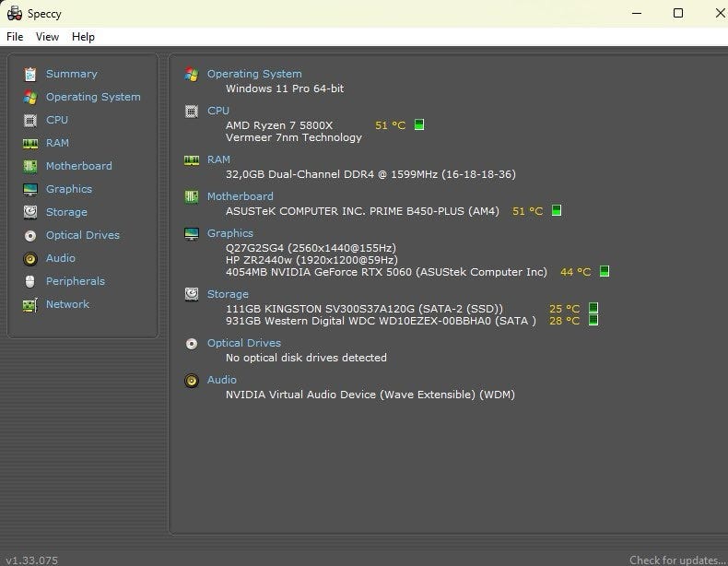Select Graphics in the sidebar
The width and height of the screenshot is (728, 566).
coord(69,189)
